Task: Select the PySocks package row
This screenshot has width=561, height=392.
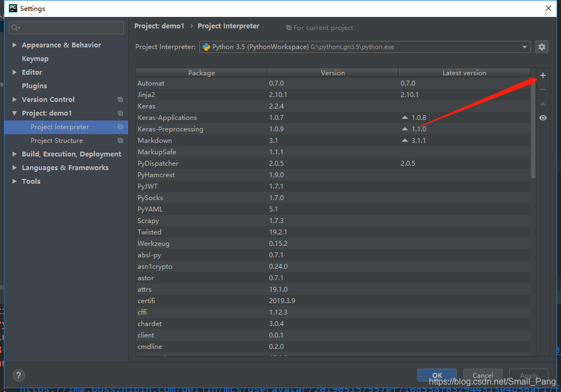Action: pyautogui.click(x=333, y=197)
